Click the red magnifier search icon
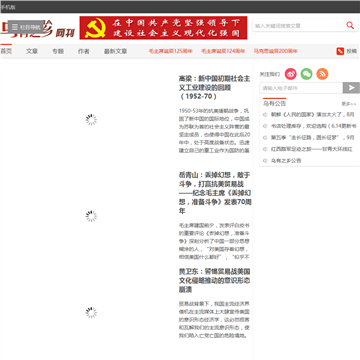The width and height of the screenshot is (360, 360). 350,25
